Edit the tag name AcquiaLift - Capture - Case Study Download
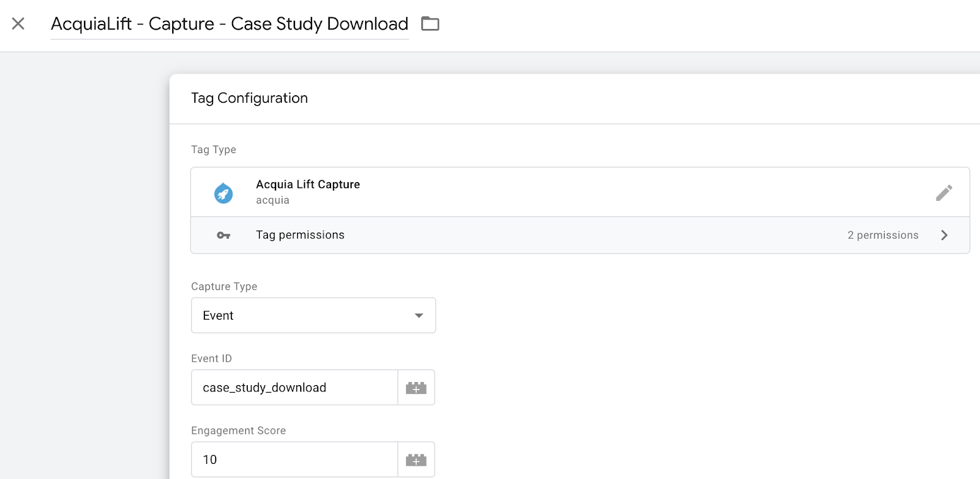980x479 pixels. pos(230,24)
